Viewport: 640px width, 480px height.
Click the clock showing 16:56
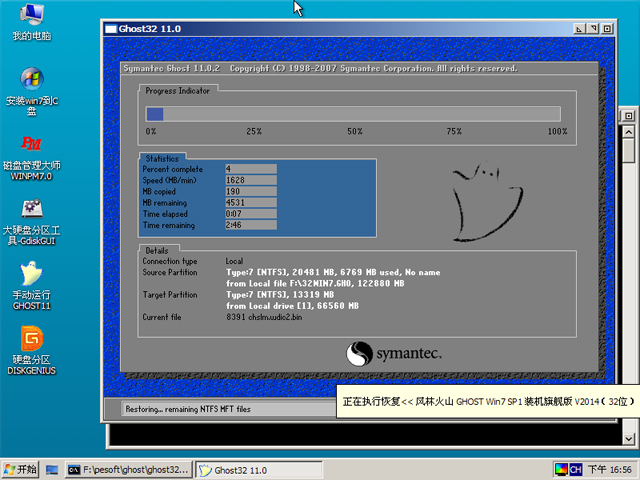(x=609, y=470)
